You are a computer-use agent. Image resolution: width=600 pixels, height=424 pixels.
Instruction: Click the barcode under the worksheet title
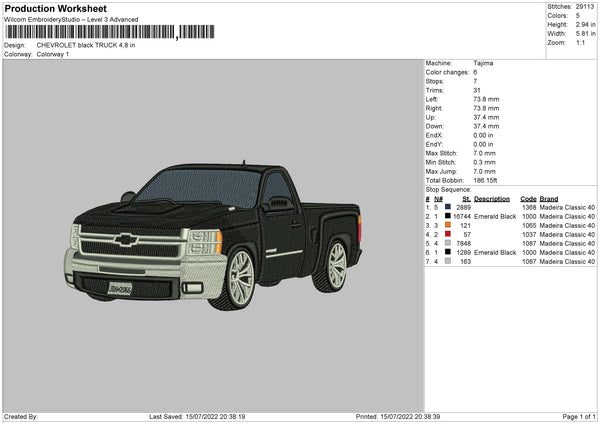coord(90,33)
